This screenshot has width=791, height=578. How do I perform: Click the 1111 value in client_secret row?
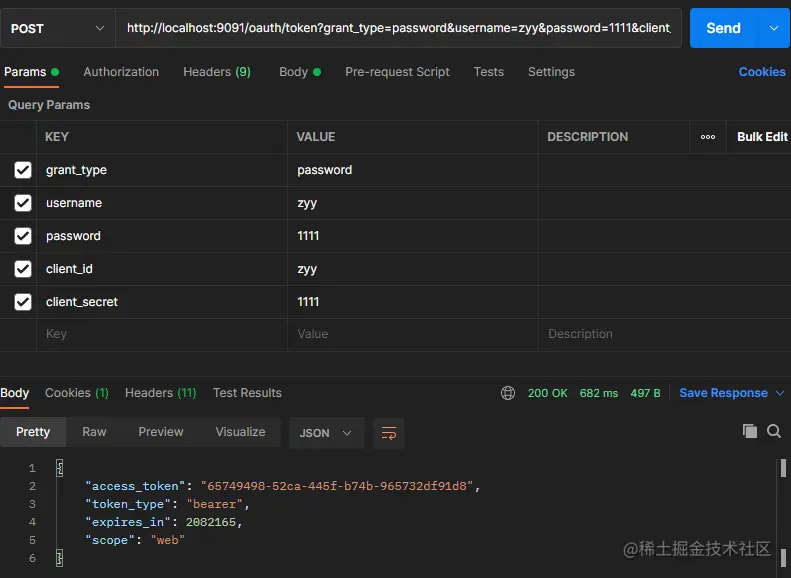413,302
